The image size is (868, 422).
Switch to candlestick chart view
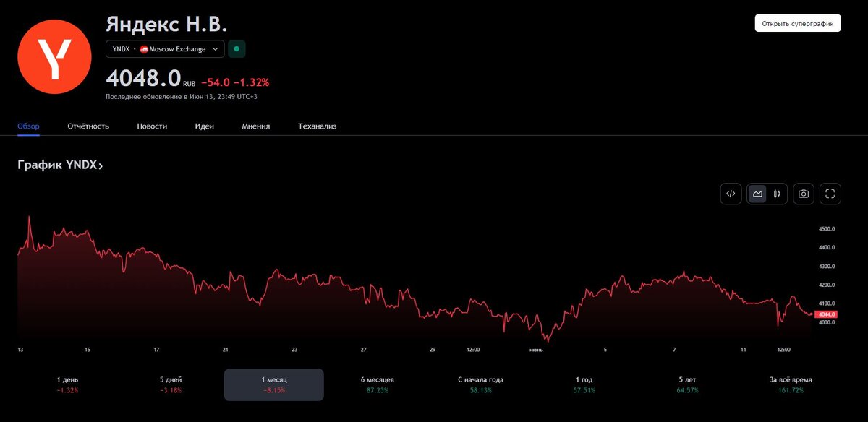coord(777,194)
